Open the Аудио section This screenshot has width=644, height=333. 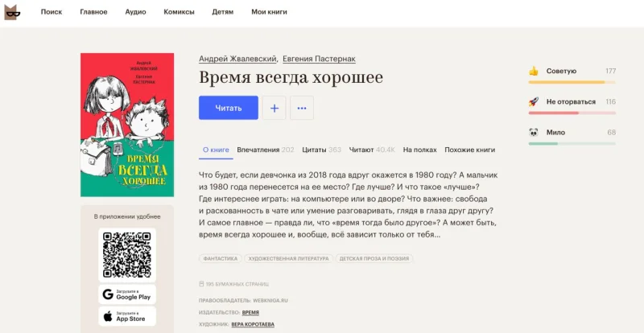click(135, 12)
